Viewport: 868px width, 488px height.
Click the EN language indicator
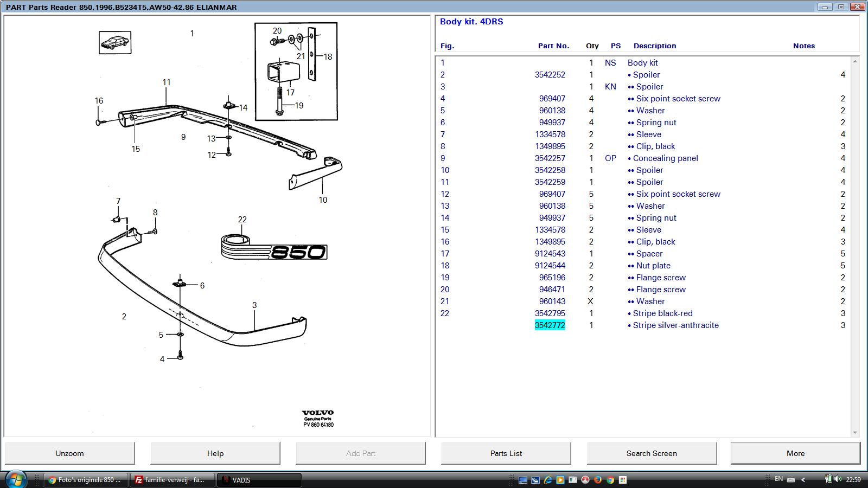click(778, 479)
